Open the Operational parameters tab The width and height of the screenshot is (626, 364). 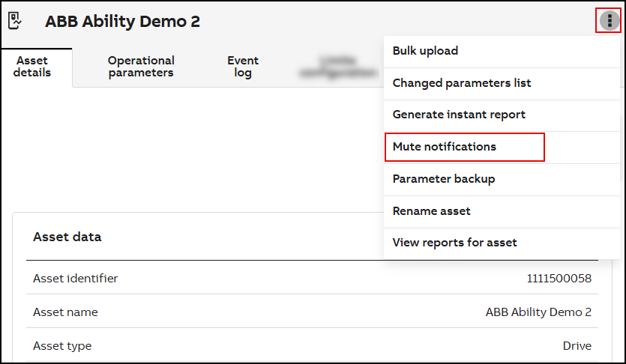141,67
